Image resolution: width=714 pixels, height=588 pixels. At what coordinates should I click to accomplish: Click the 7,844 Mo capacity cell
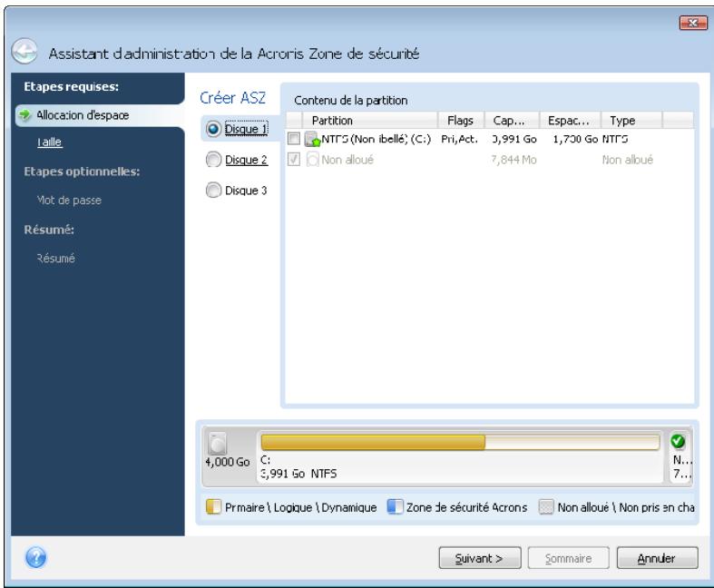[513, 160]
